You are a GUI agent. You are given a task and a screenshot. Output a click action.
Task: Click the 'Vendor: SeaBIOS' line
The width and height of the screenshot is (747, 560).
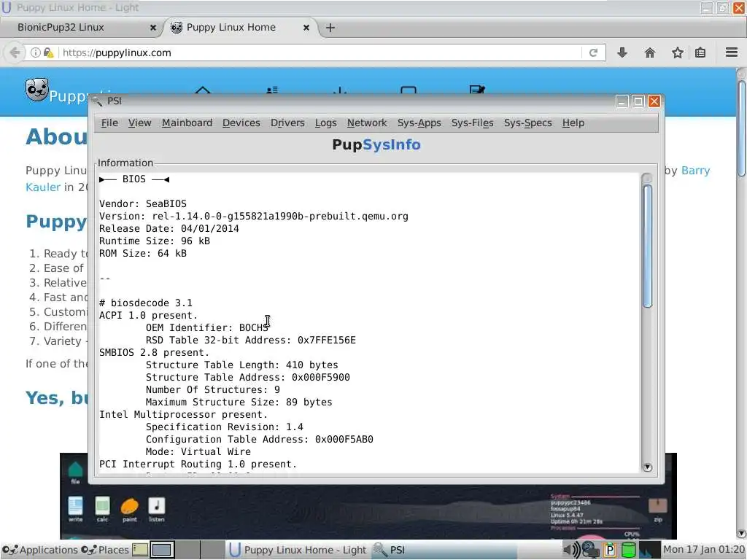tap(143, 204)
